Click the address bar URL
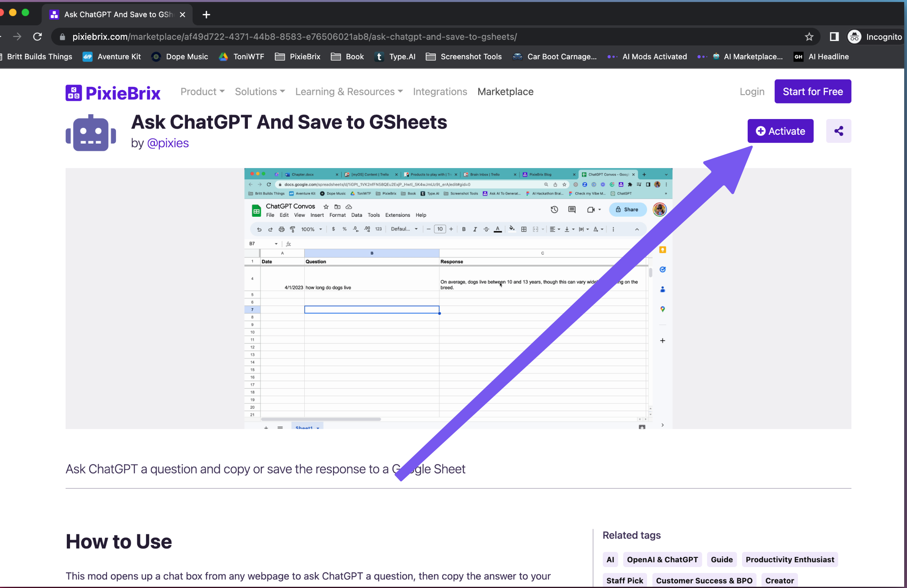Viewport: 907px width, 588px height. [294, 37]
